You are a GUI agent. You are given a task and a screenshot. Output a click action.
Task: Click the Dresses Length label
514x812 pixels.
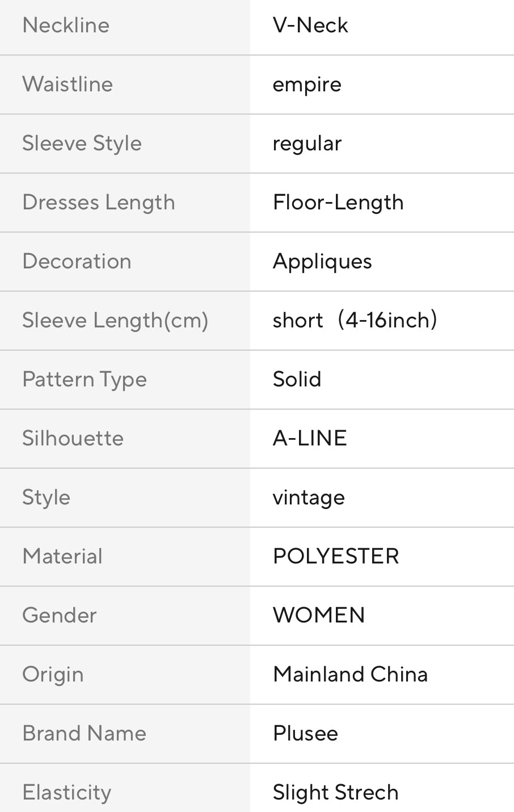point(99,203)
